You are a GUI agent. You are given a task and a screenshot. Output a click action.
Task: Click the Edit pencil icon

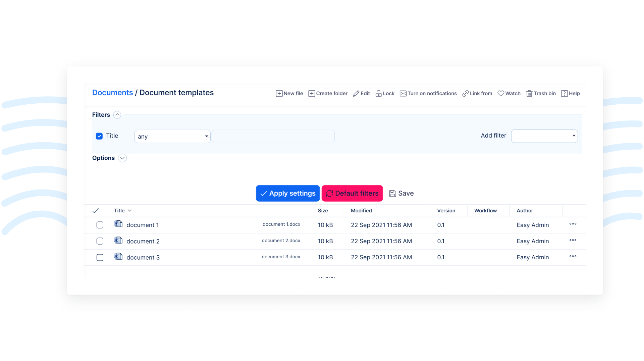pyautogui.click(x=356, y=94)
